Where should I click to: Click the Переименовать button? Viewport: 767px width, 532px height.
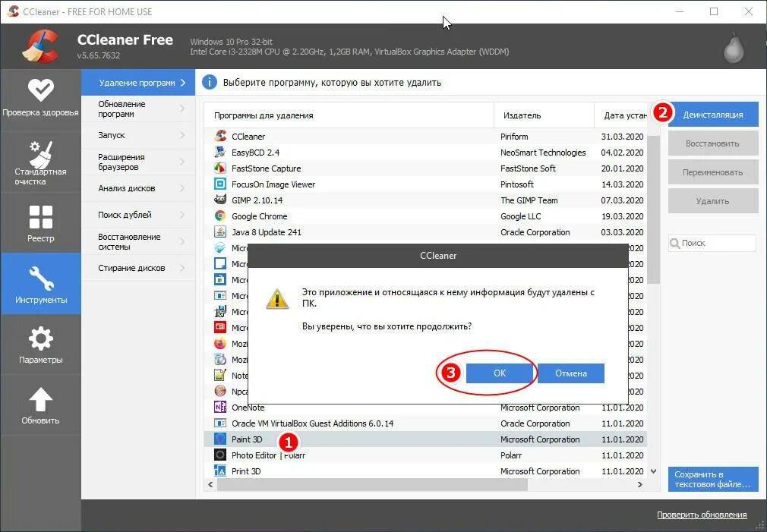click(713, 172)
